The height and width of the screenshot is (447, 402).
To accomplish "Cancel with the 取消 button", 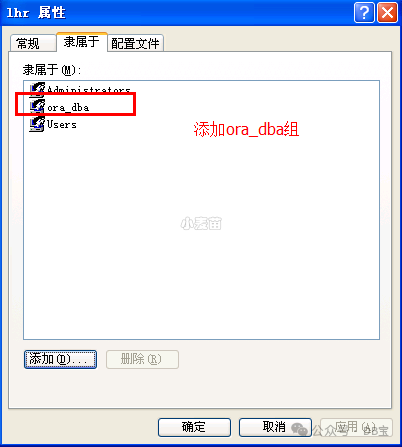I will click(275, 427).
